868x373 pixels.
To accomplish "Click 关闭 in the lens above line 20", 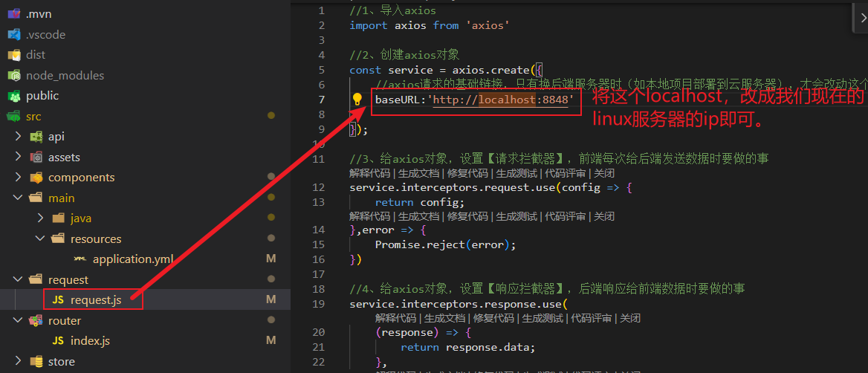I will [630, 318].
